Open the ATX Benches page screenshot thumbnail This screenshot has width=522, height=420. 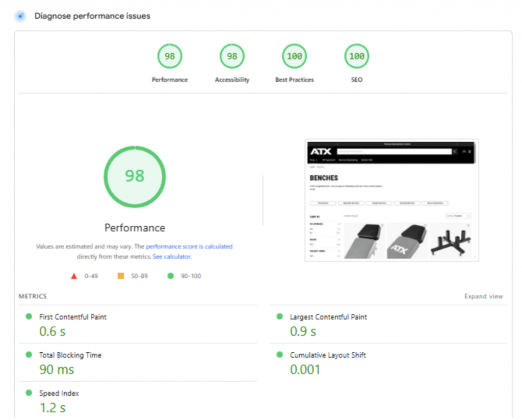click(391, 200)
